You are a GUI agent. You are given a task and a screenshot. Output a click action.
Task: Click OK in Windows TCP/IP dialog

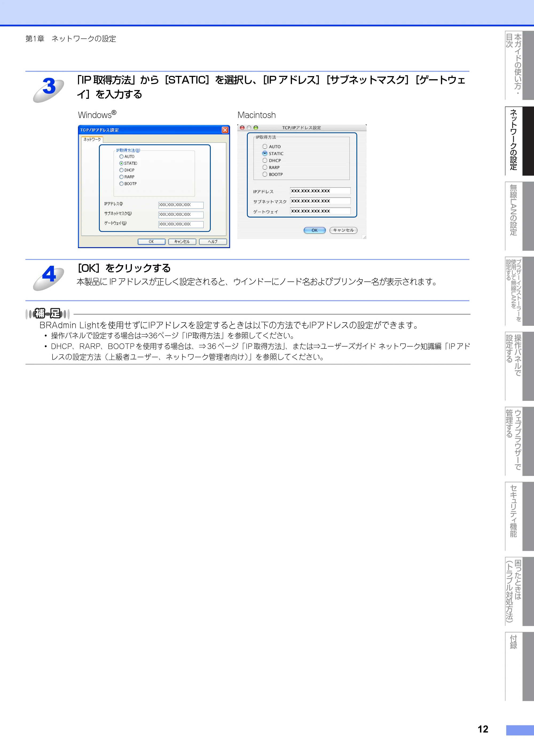tap(151, 242)
